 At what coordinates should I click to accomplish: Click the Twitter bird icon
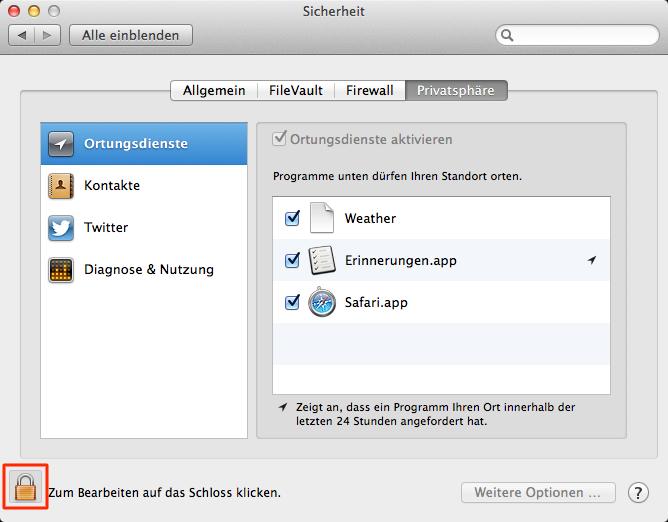tap(60, 228)
